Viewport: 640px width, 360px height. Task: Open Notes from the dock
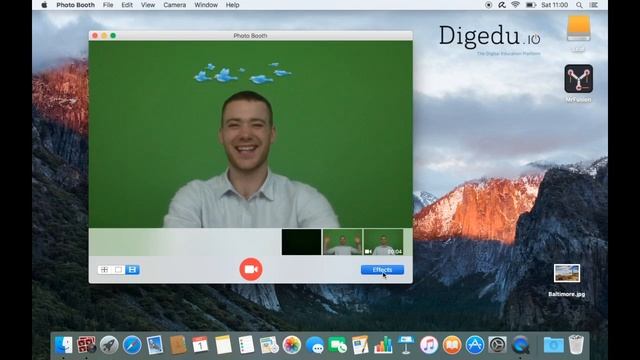coord(223,345)
